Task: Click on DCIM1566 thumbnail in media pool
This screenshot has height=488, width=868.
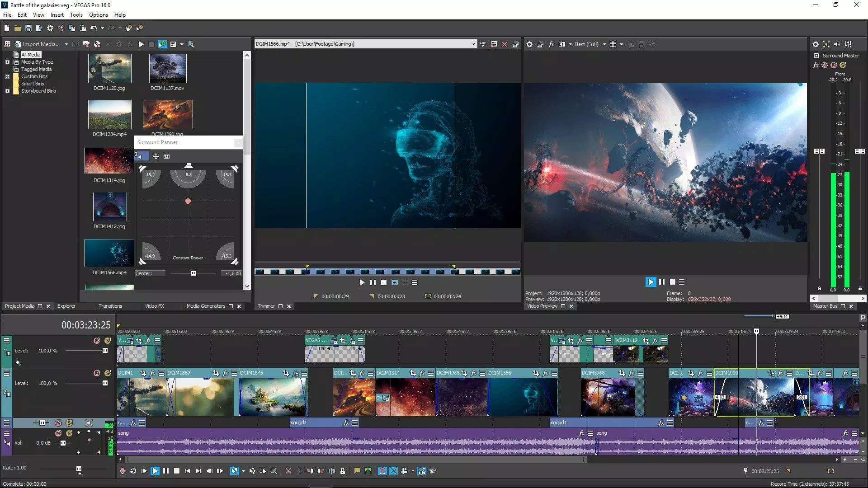Action: [x=109, y=253]
